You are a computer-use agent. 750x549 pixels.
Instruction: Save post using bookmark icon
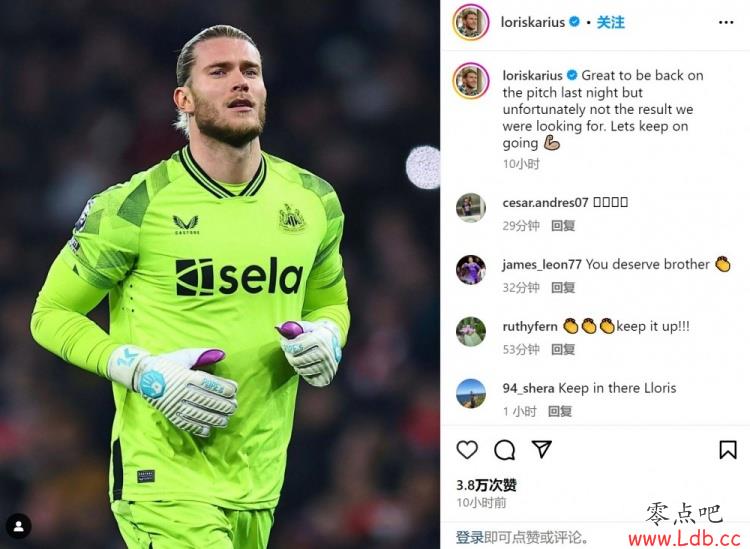[728, 450]
